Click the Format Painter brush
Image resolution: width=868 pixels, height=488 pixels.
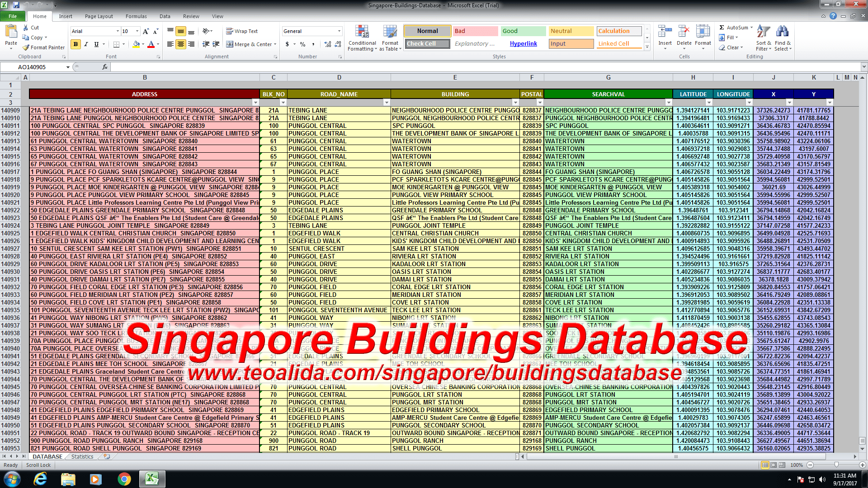point(26,47)
